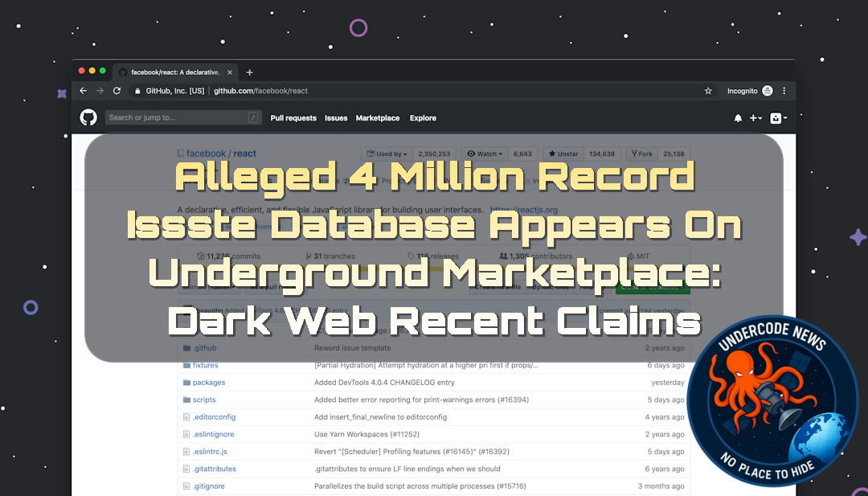Click the GitHub octocat logo
Viewport: 868px width, 496px height.
click(x=88, y=117)
